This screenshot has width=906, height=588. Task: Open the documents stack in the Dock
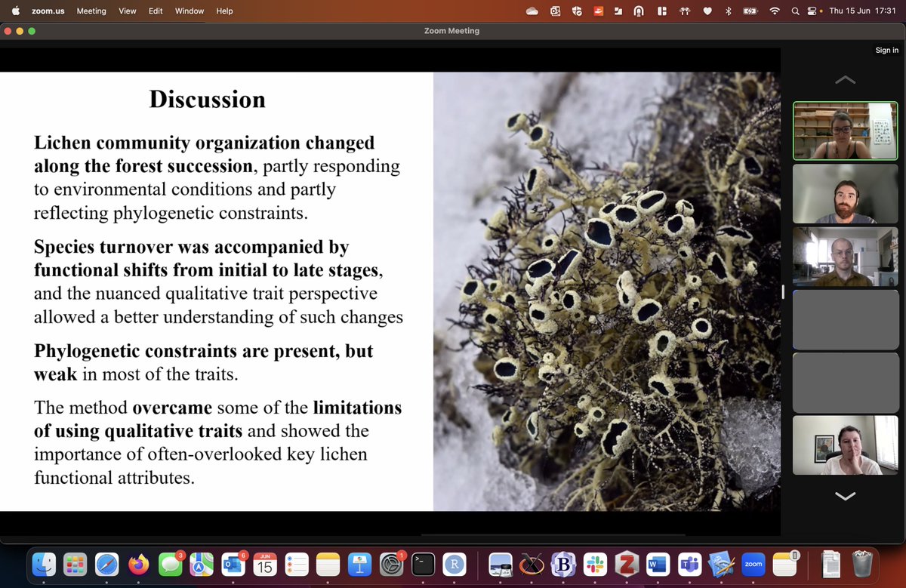pos(830,563)
